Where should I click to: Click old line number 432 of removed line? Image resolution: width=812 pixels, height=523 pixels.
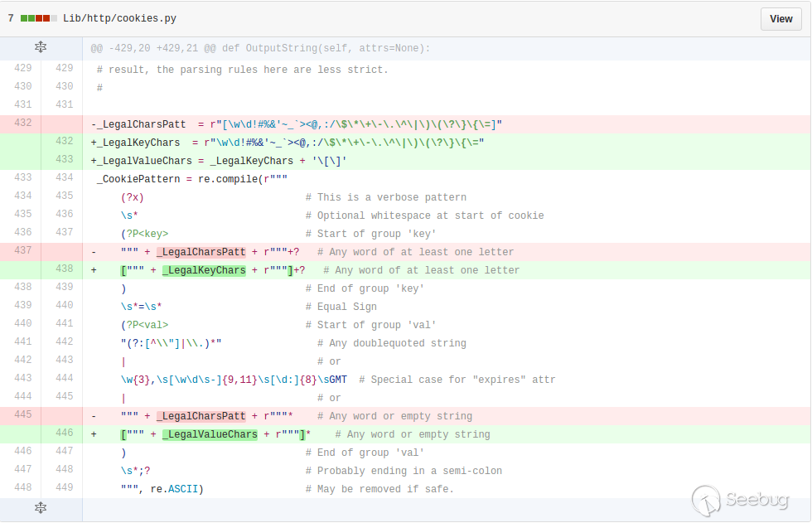23,123
